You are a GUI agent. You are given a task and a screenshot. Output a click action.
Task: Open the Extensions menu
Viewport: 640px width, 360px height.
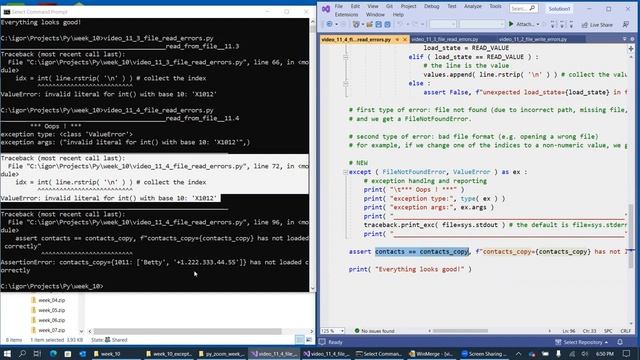[x=346, y=15]
